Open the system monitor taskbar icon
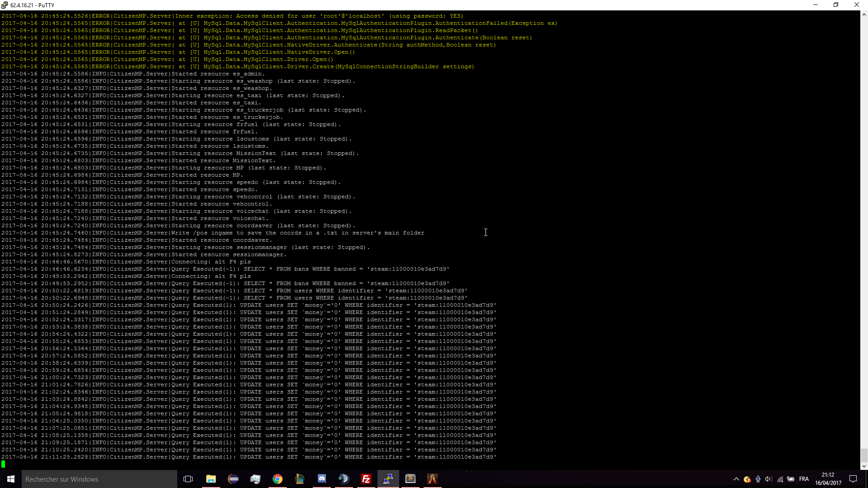Screen dimensions: 868x488 (x=255, y=479)
